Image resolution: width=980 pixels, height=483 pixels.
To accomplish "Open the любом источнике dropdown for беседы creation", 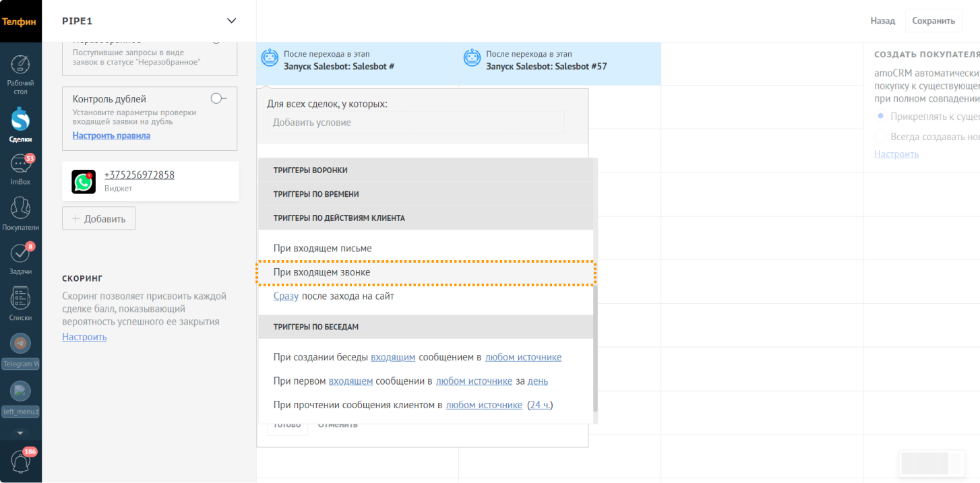I will (523, 357).
